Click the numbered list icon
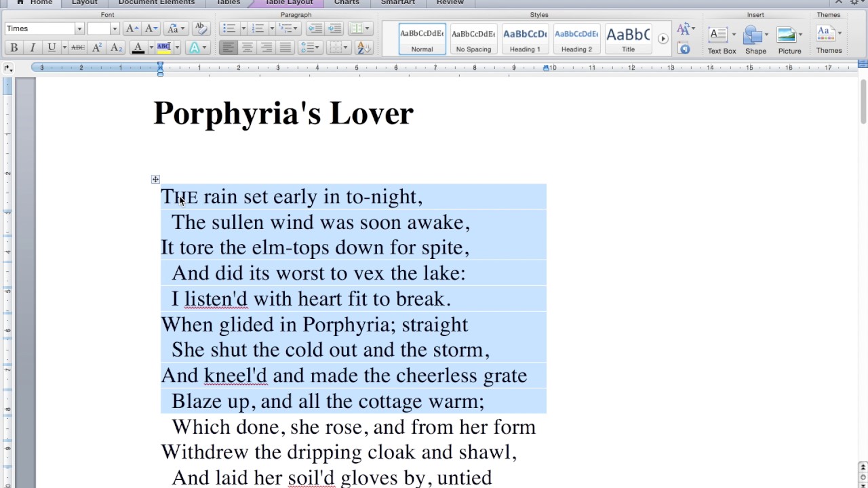This screenshot has height=488, width=868. coord(258,28)
